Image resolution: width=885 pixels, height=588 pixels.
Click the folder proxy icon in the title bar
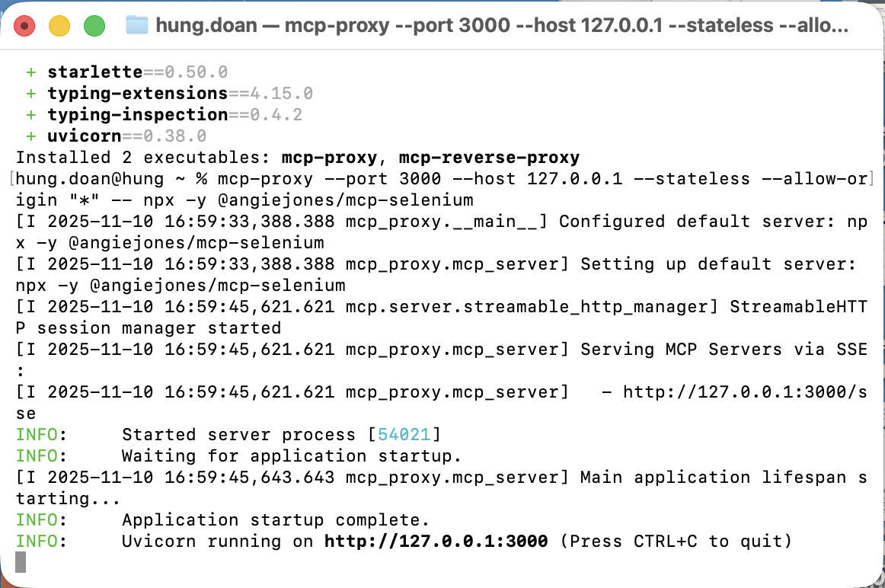pos(136,24)
